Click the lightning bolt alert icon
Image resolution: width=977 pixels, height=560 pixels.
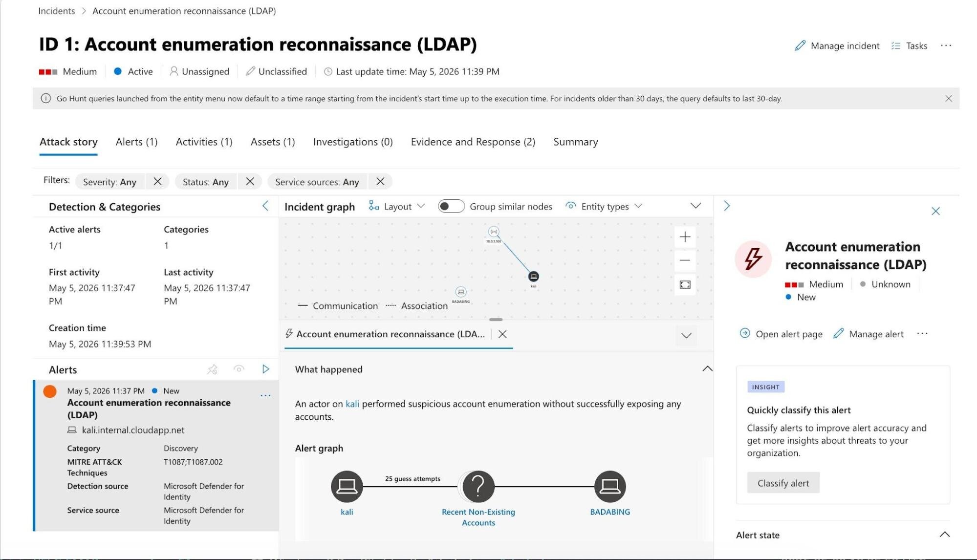point(753,259)
